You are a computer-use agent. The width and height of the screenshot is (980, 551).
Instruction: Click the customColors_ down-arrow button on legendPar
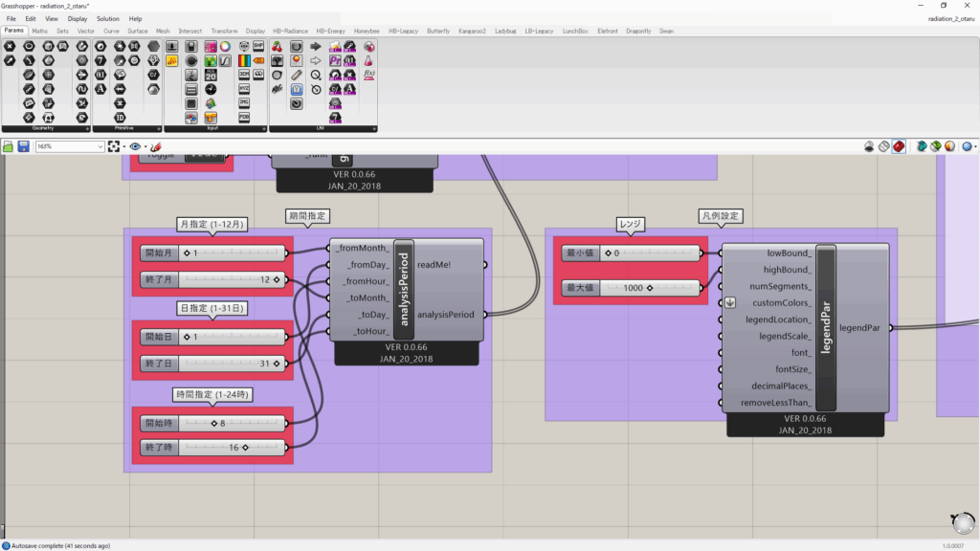pyautogui.click(x=729, y=303)
